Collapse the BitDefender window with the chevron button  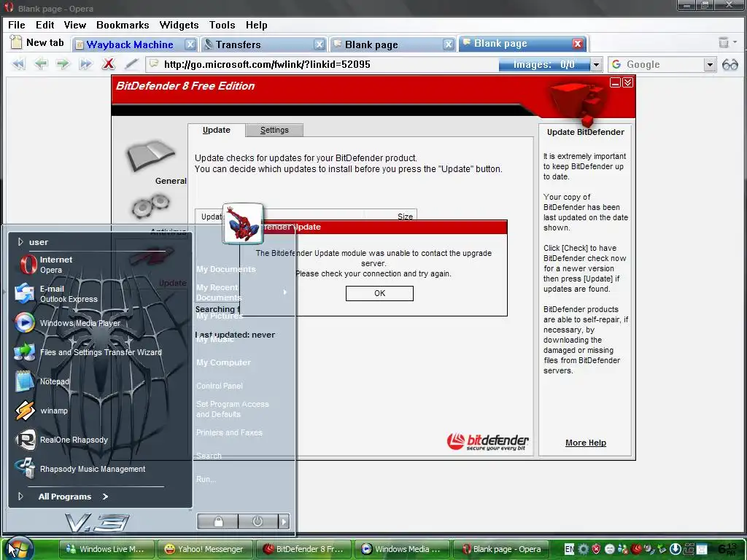627,83
